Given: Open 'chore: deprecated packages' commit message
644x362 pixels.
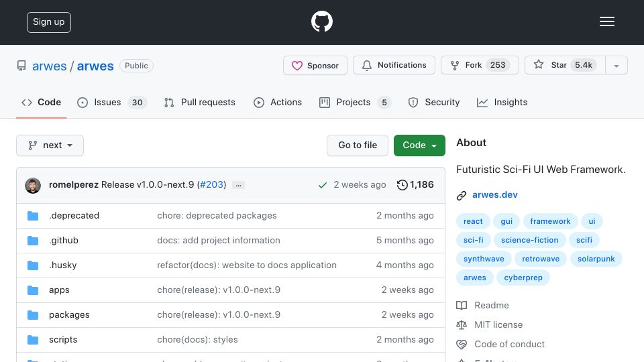Looking at the screenshot, I should [x=217, y=215].
